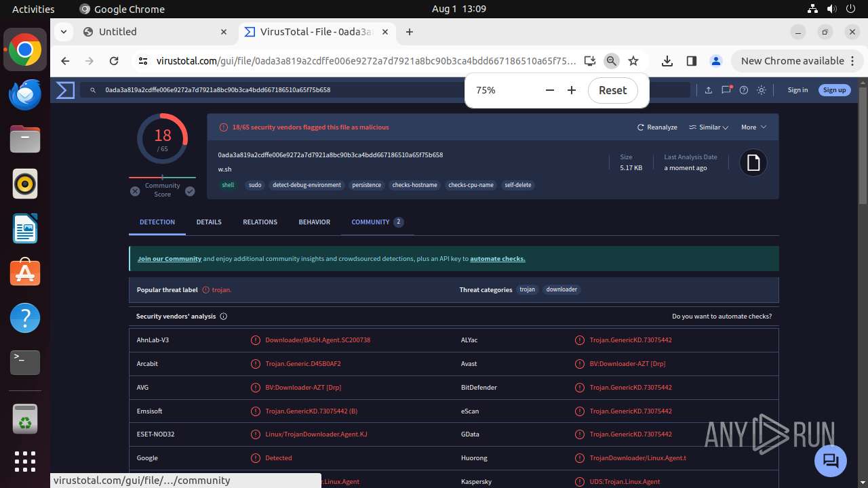This screenshot has width=868, height=488.
Task: Open Activities overview
Action: coord(33,9)
